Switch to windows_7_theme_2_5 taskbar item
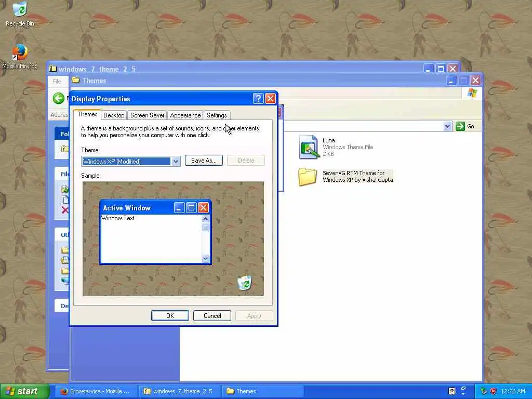Viewport: 532px width, 399px height. [x=179, y=391]
